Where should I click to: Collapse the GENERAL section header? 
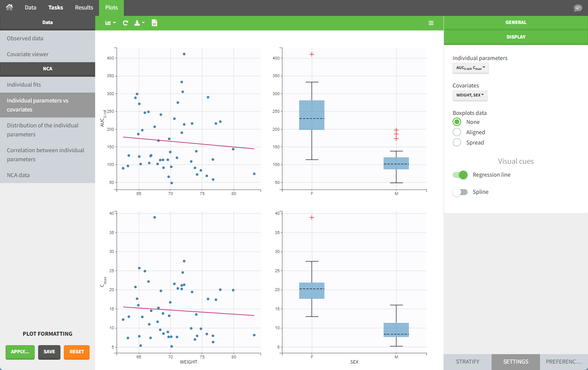point(516,22)
